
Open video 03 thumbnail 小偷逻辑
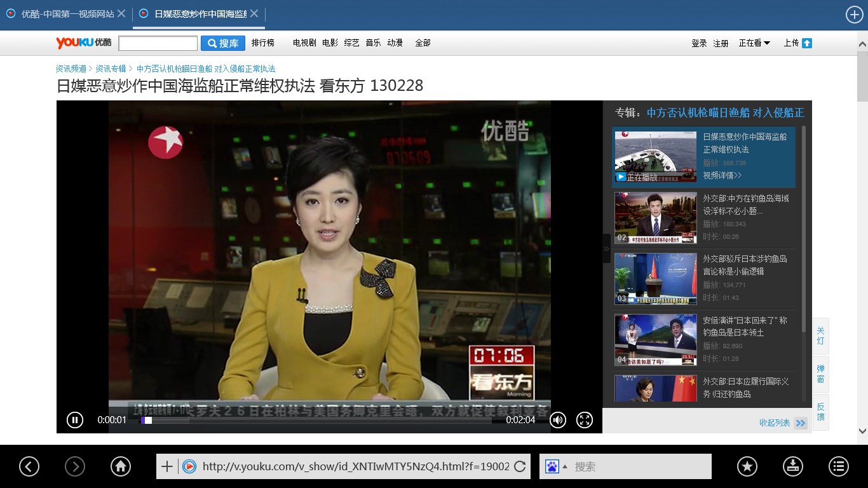655,279
